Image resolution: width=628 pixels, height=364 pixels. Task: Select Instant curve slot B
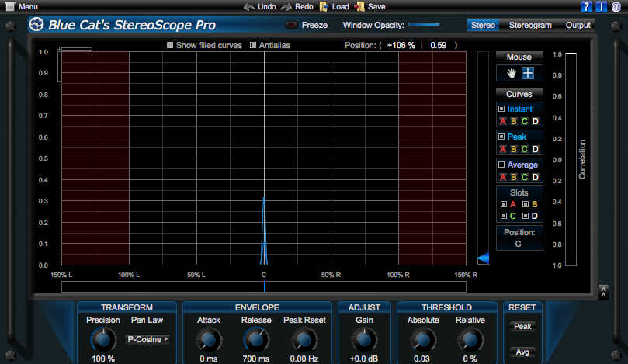click(x=513, y=121)
